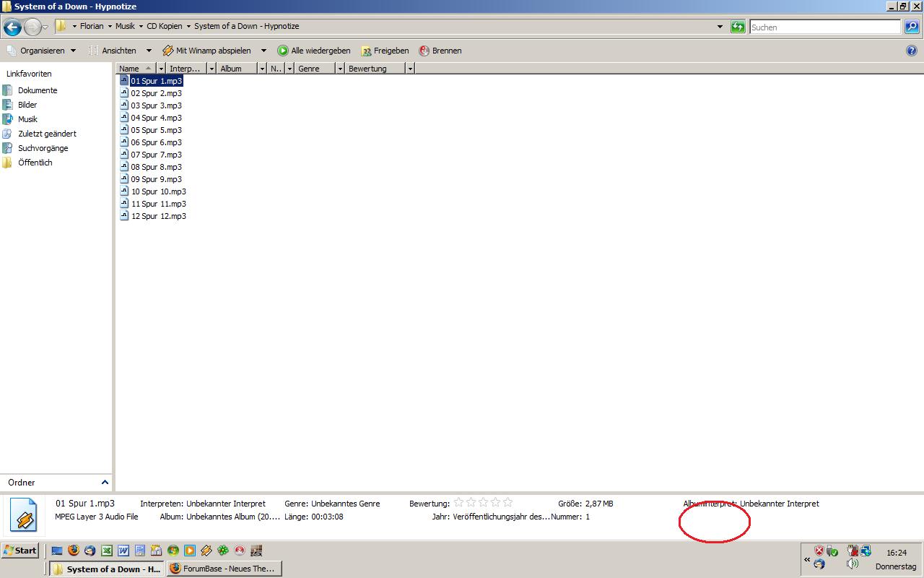Click the greyed-out forward navigation arrow
The image size is (924, 578).
[x=32, y=27]
